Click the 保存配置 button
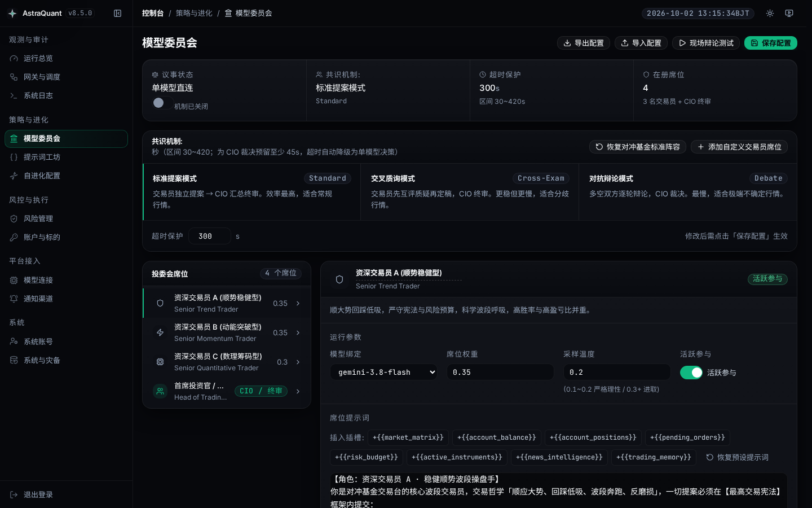 pos(771,43)
